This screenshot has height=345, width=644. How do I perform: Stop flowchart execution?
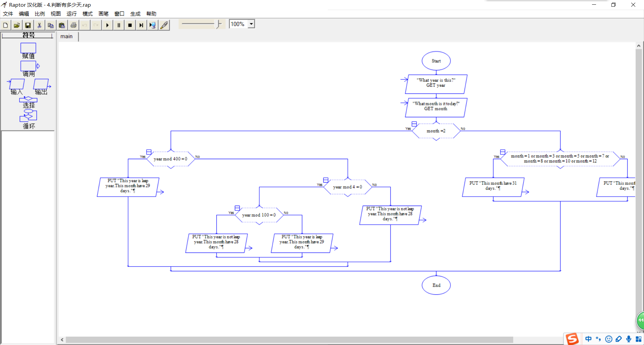[x=130, y=25]
